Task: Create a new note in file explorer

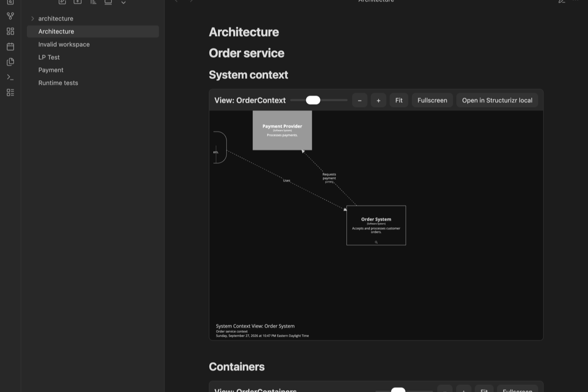Action: [x=62, y=2]
